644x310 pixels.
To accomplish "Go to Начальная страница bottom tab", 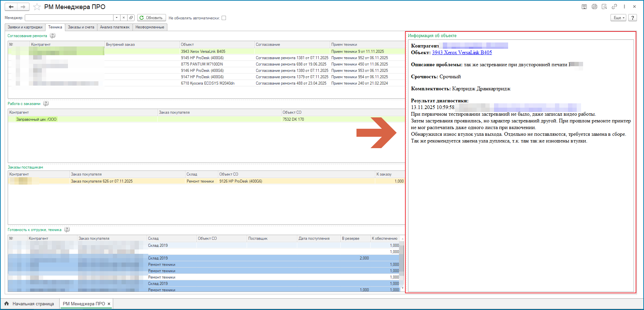I will [x=30, y=304].
